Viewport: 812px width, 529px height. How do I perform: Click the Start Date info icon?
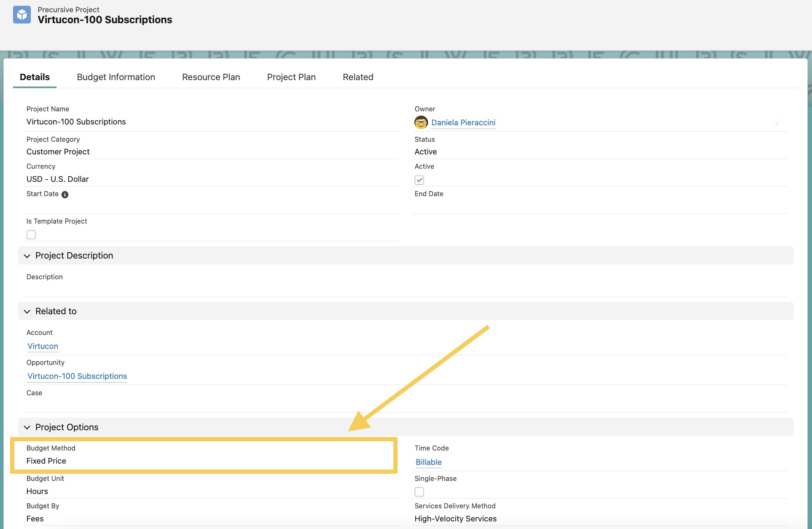click(65, 194)
